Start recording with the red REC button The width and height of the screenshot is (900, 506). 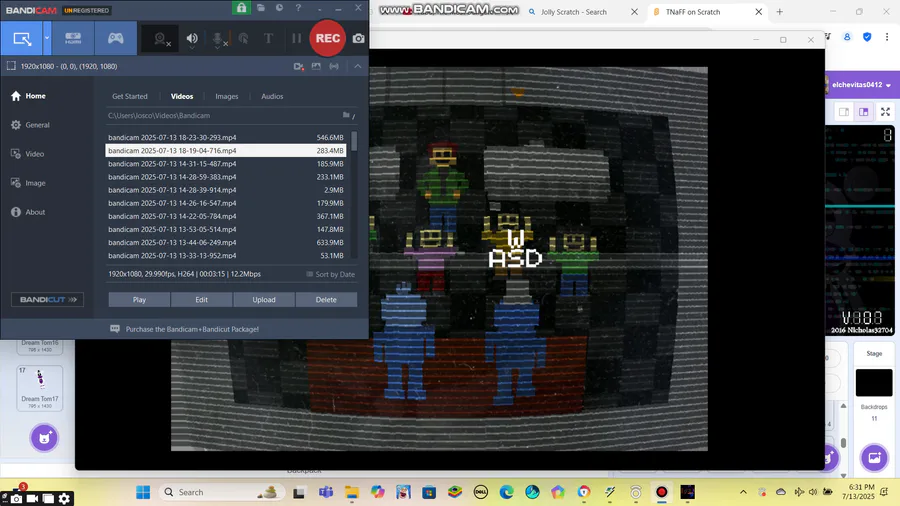pos(328,38)
